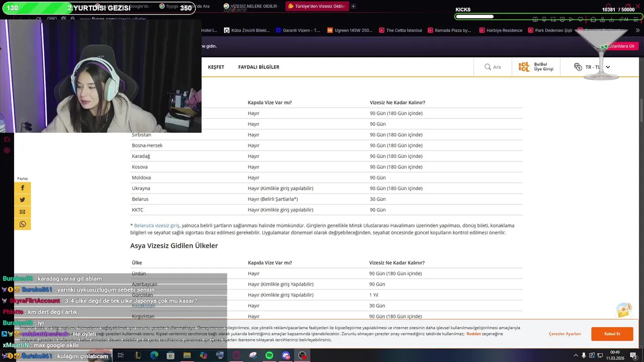This screenshot has width=644, height=362.
Task: Open League of Legends from the taskbar
Action: click(x=137, y=355)
